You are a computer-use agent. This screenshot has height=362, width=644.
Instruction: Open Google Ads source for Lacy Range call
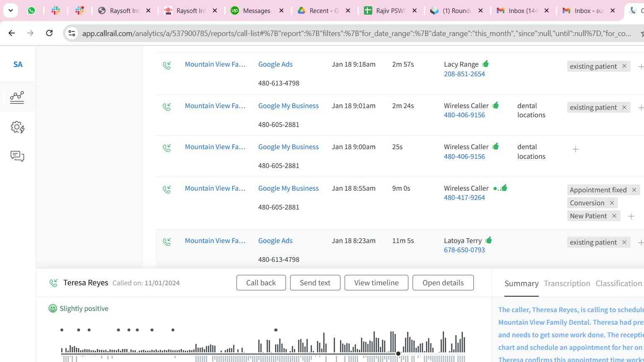[x=275, y=64]
